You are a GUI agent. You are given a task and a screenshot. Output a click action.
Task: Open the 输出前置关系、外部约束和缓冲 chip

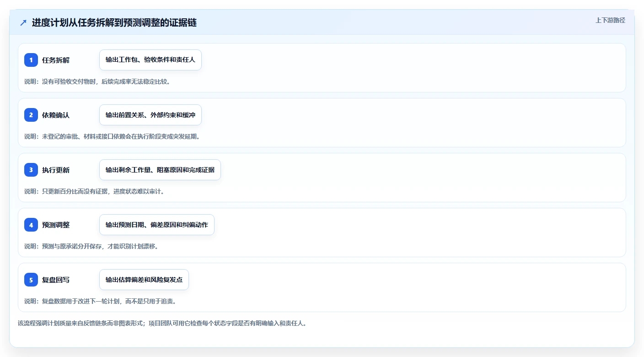point(150,115)
